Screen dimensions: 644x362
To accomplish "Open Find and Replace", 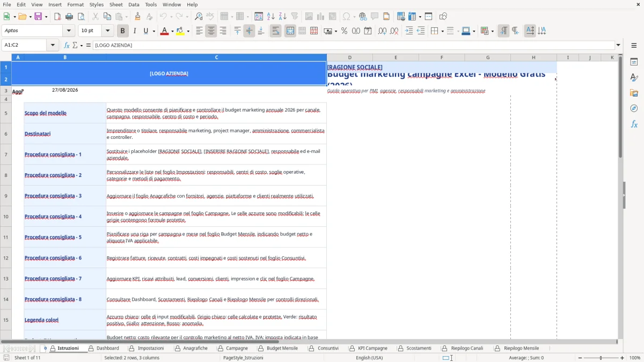I will click(199, 17).
